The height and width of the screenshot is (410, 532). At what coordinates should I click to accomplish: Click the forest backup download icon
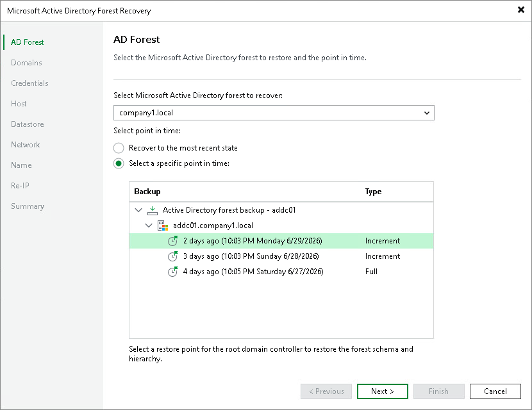153,210
